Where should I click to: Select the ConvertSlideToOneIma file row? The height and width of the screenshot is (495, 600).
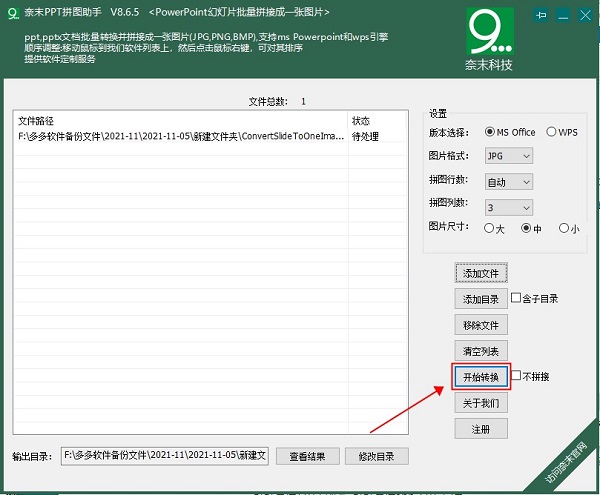(x=210, y=136)
